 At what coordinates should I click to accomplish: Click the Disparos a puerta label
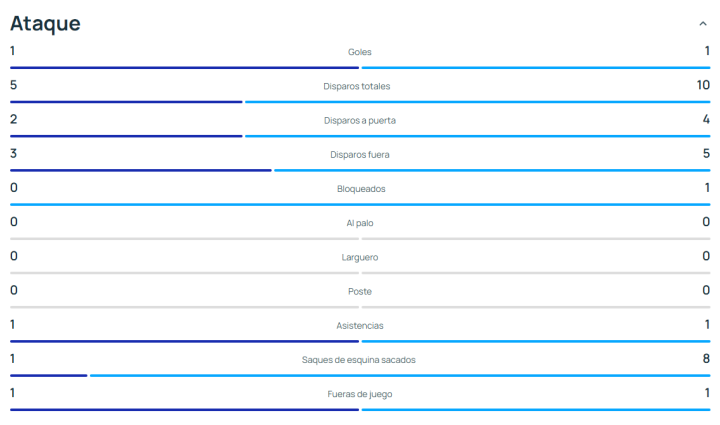pyautogui.click(x=360, y=120)
